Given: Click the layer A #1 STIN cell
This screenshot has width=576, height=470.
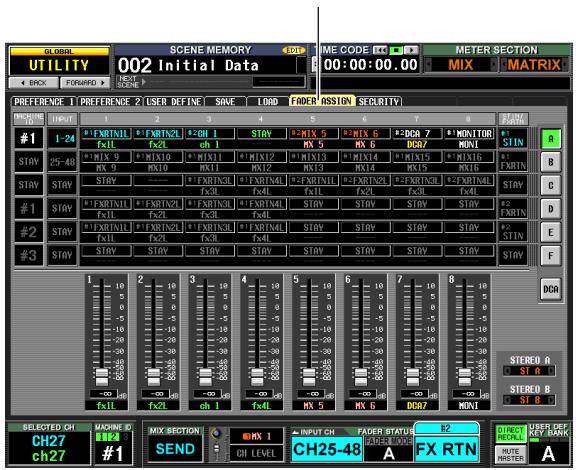Looking at the screenshot, I should tap(513, 138).
